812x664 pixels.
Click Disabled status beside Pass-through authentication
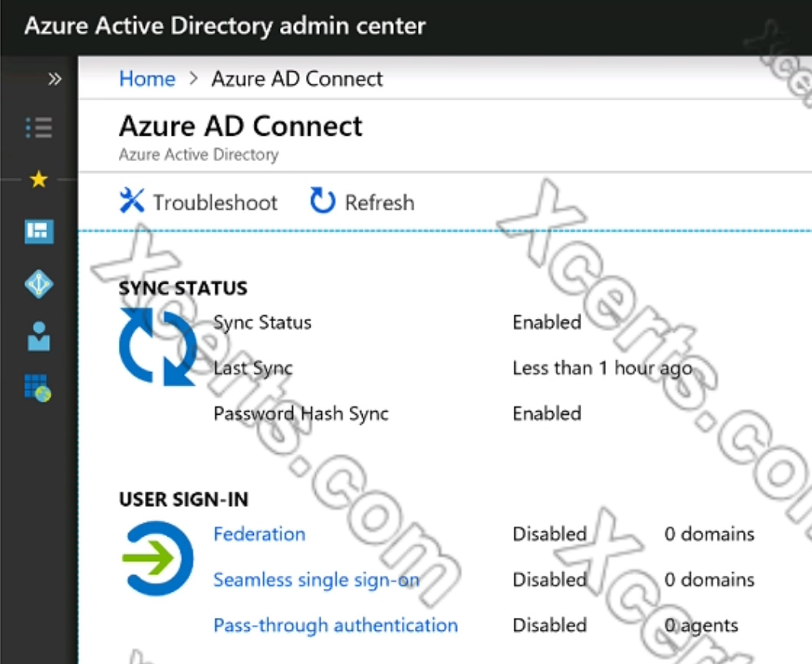(550, 625)
